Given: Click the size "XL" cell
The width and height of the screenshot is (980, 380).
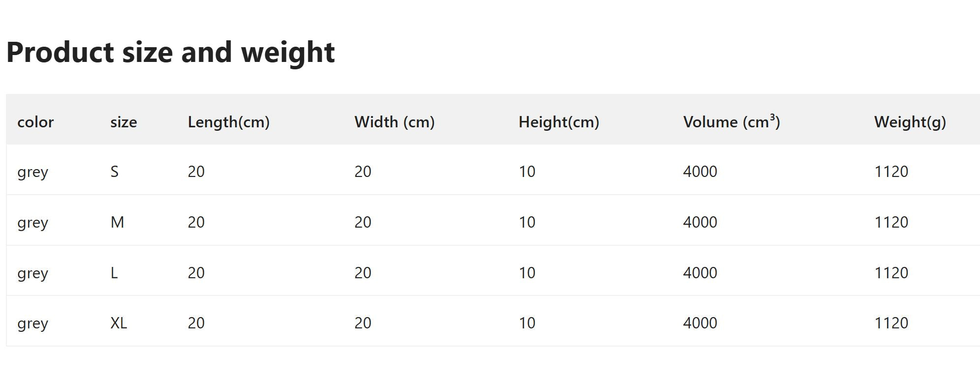Looking at the screenshot, I should [119, 323].
